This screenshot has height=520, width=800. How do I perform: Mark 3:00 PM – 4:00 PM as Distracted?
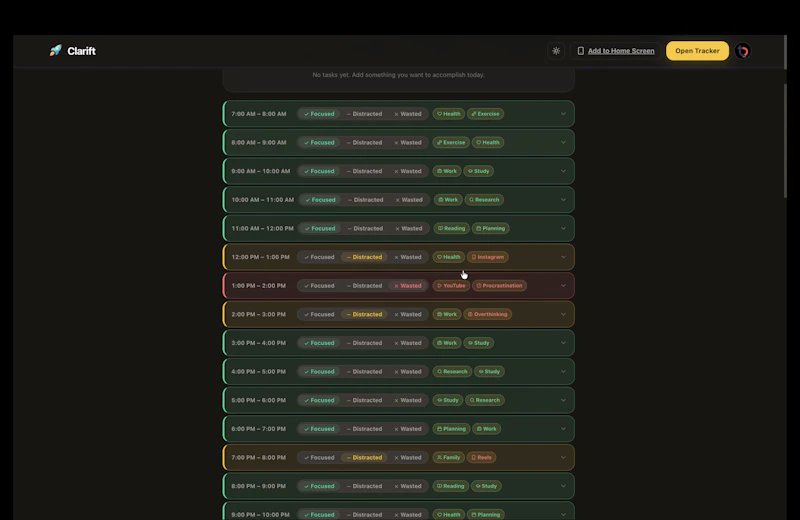pyautogui.click(x=364, y=343)
